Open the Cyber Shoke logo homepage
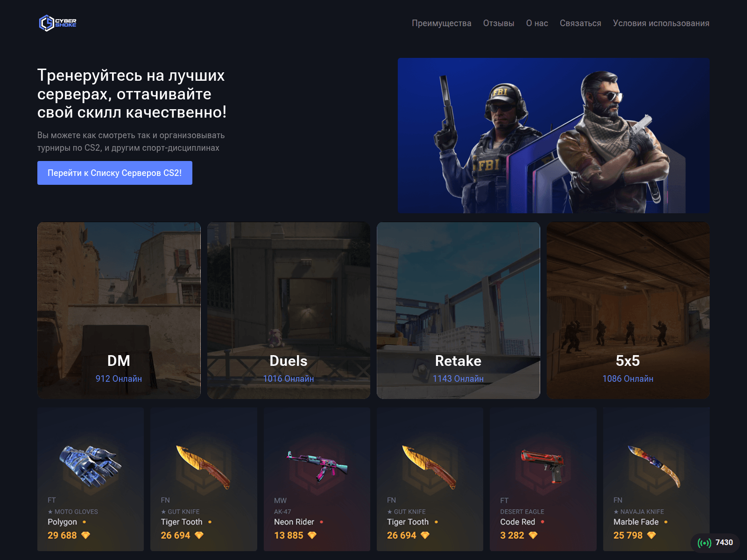 click(x=57, y=23)
